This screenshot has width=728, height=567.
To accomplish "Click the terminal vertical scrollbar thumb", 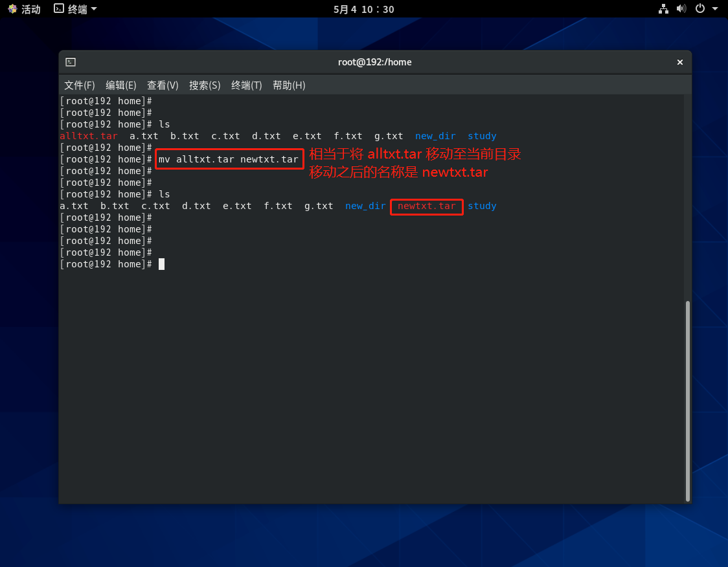I will coord(688,400).
